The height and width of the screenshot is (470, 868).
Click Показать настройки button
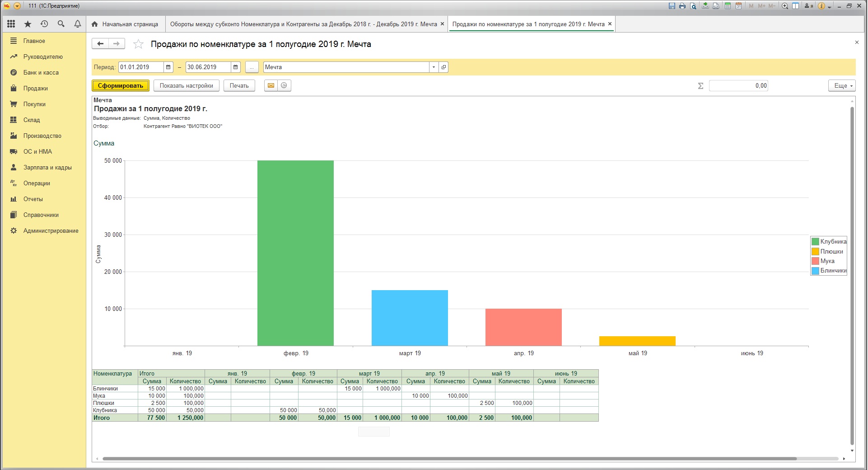pos(187,85)
